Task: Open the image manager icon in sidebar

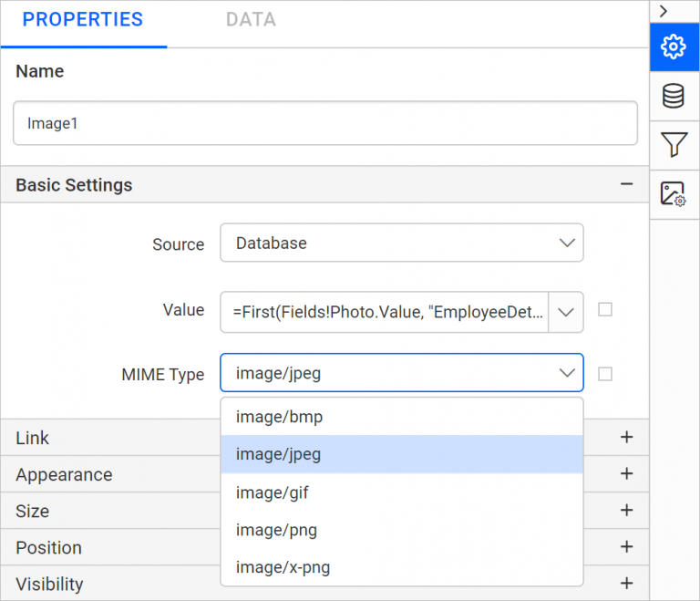Action: point(674,193)
